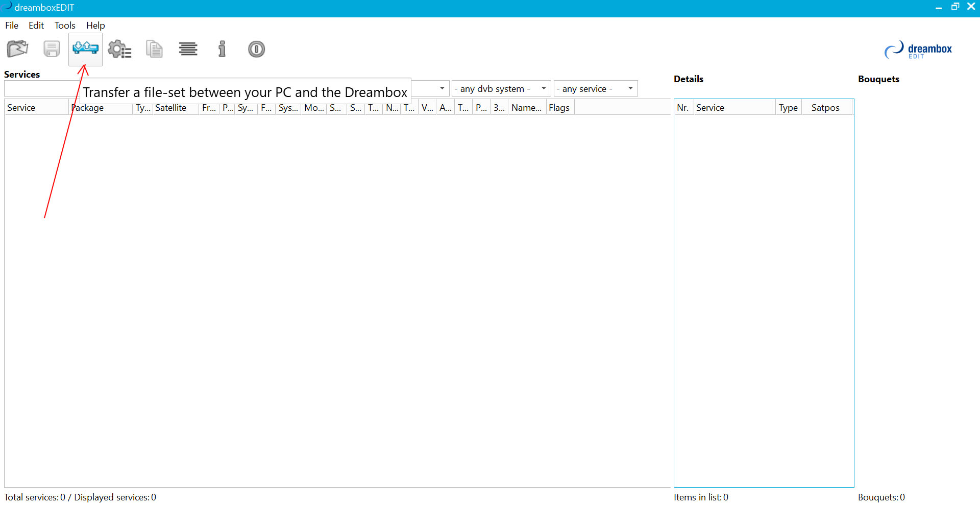This screenshot has height=505, width=980.
Task: Click the Transfer file-set to Dreambox icon
Action: tap(85, 49)
